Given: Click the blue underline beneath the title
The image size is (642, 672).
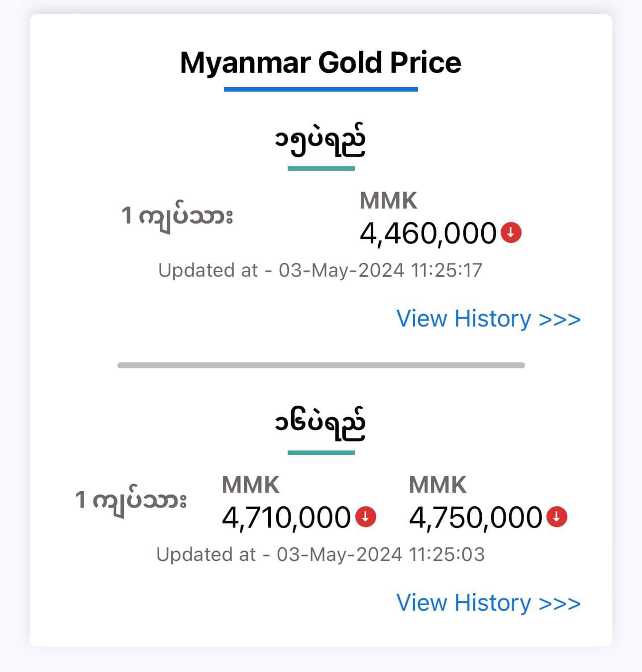Looking at the screenshot, I should click(321, 89).
